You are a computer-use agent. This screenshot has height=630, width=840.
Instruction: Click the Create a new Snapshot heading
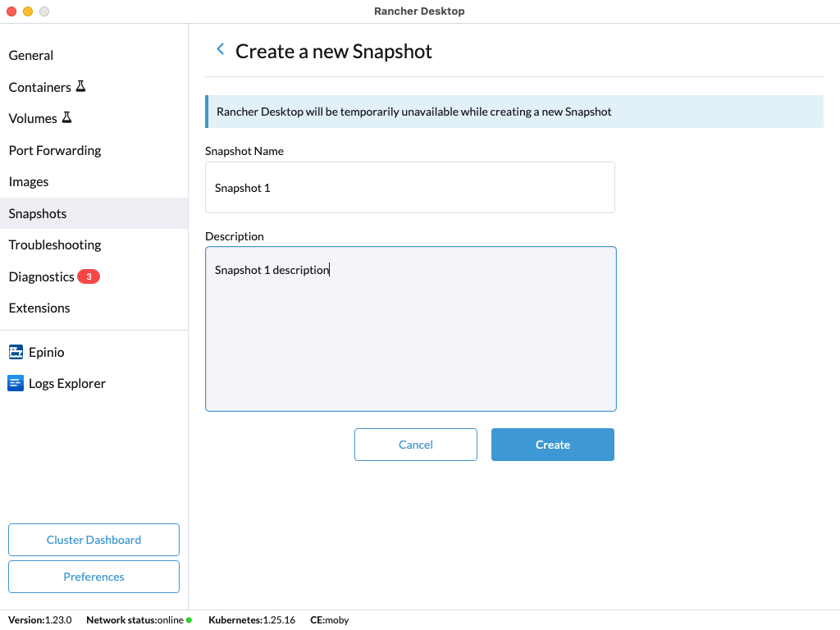click(334, 52)
